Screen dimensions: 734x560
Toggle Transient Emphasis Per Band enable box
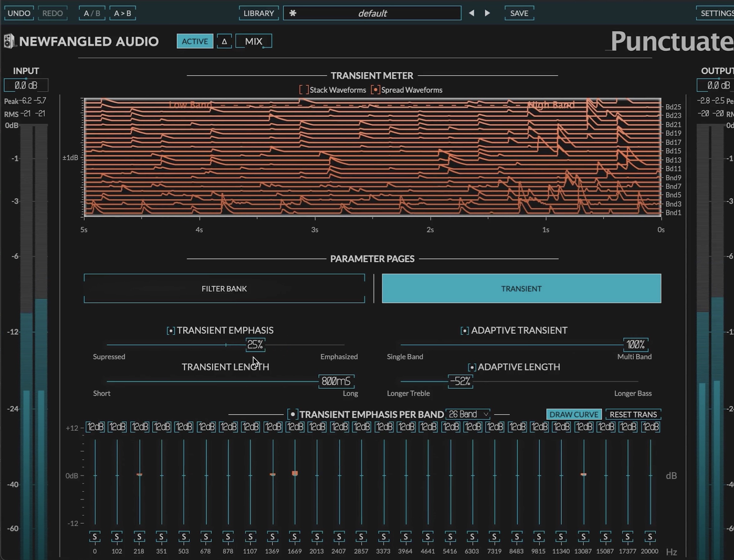click(x=293, y=414)
